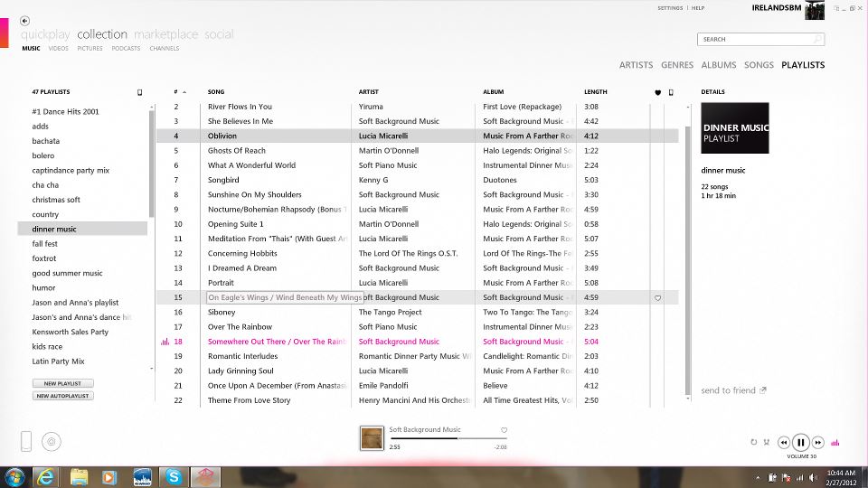This screenshot has height=488, width=868.
Task: Click the Dinner Music playlist cover tile
Action: click(734, 127)
